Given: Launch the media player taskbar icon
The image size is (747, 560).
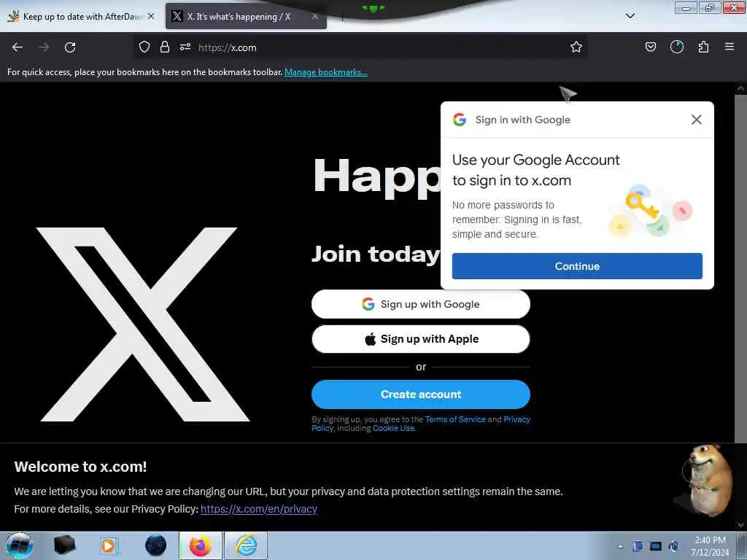Looking at the screenshot, I should 109,545.
